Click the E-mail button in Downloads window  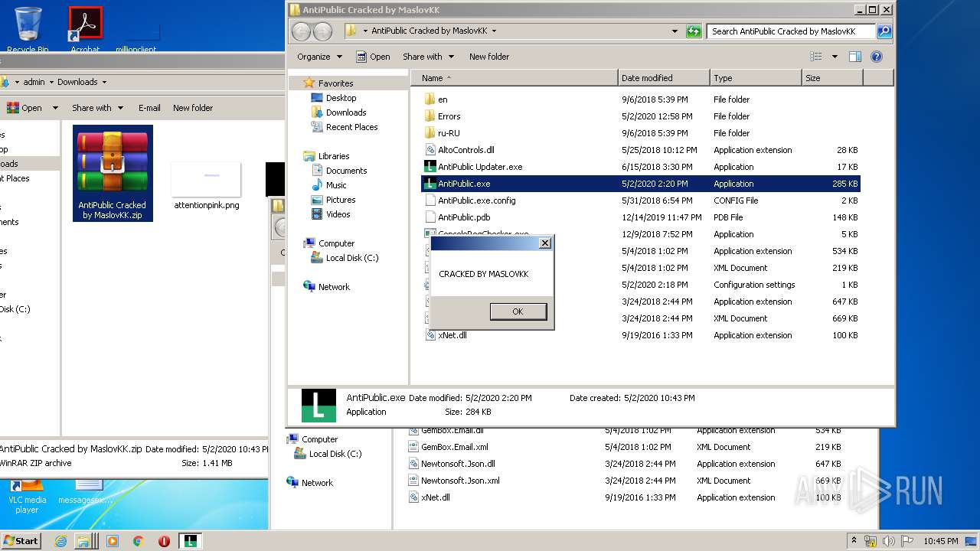point(149,108)
